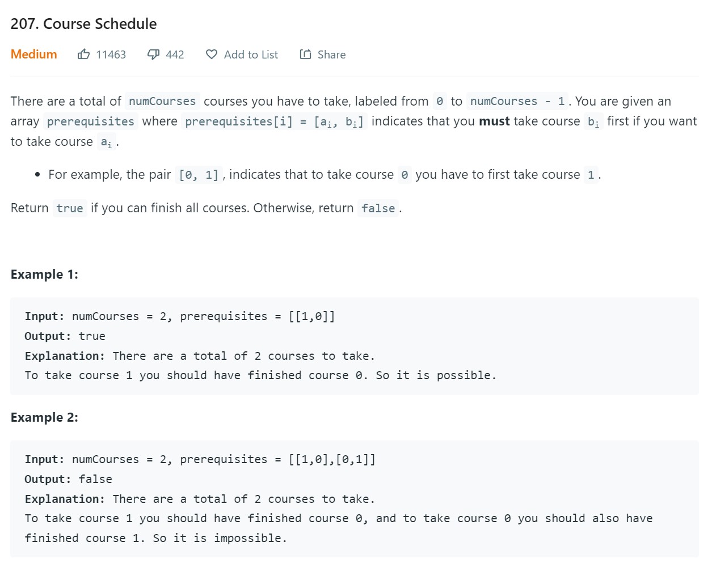Screen dimensions: 712x588
Task: Click the Medium difficulty label
Action: click(34, 54)
